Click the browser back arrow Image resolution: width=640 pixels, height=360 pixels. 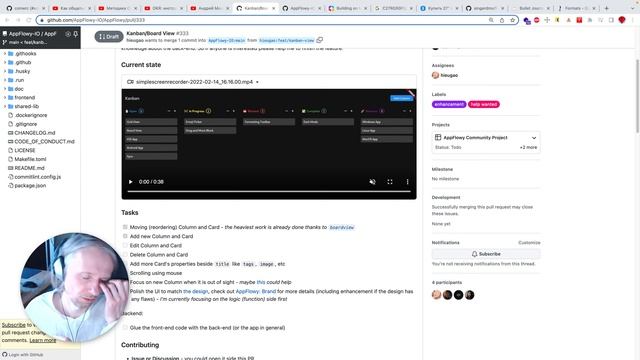coord(7,20)
